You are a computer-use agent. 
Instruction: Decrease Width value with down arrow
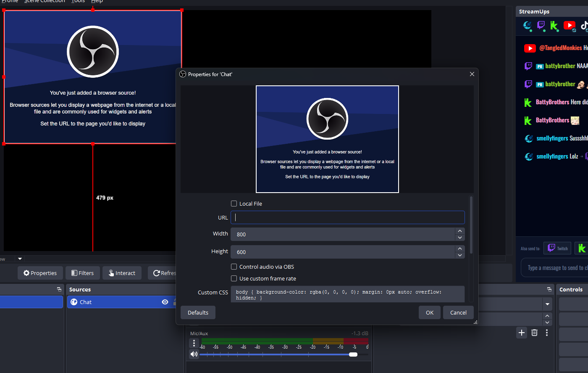click(460, 238)
